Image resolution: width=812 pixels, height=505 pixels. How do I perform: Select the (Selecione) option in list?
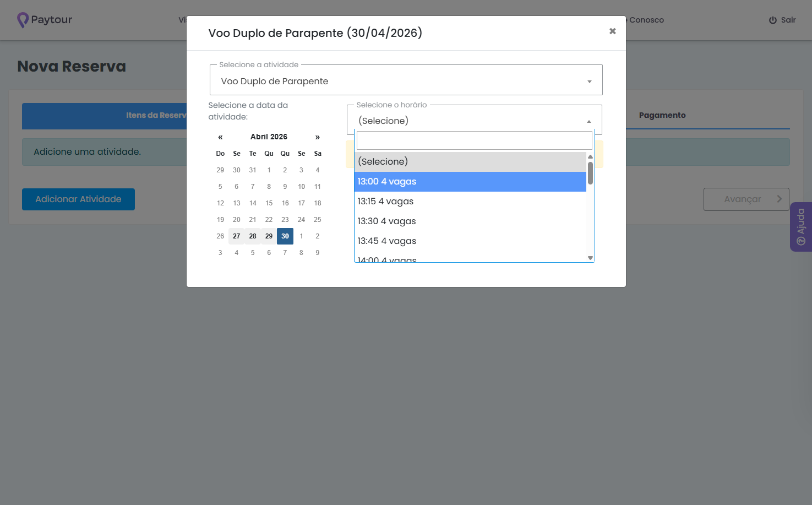coord(470,161)
